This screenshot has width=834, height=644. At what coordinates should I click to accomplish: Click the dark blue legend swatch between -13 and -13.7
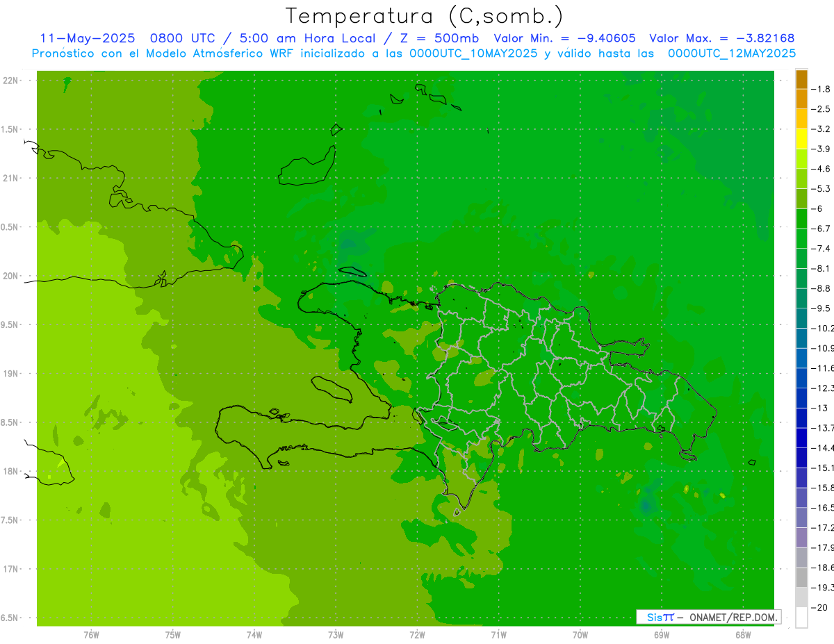(x=801, y=418)
